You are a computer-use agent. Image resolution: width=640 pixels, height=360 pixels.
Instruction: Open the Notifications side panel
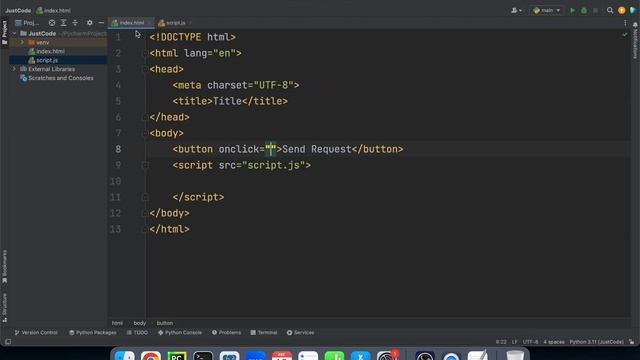[x=635, y=41]
